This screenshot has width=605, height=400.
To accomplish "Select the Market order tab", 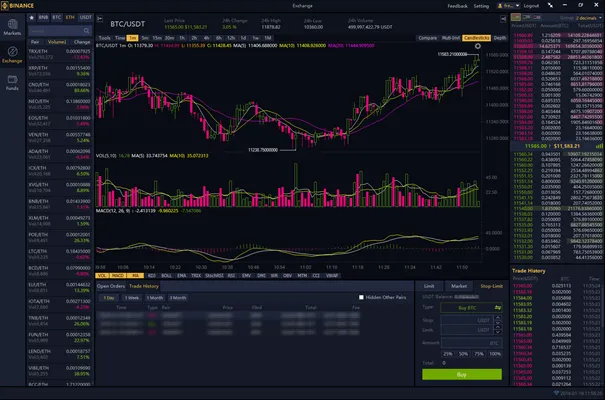I will tap(459, 286).
